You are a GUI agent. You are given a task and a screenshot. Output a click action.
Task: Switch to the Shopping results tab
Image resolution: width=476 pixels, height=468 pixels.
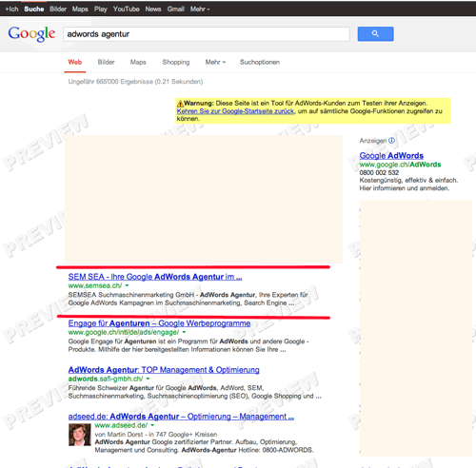point(176,62)
